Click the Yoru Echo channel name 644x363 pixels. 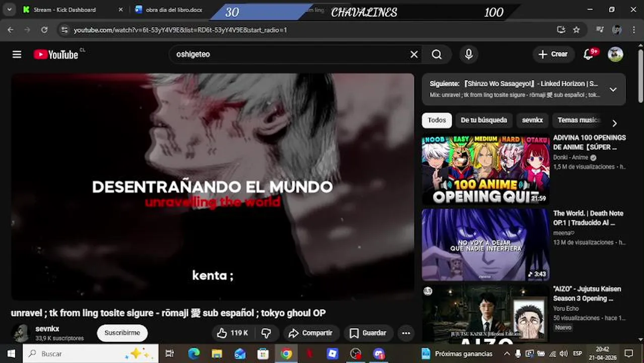point(566,309)
